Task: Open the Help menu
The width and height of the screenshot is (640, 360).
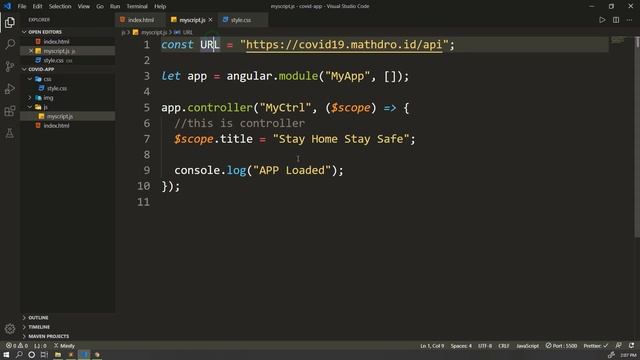Action: (x=160, y=6)
